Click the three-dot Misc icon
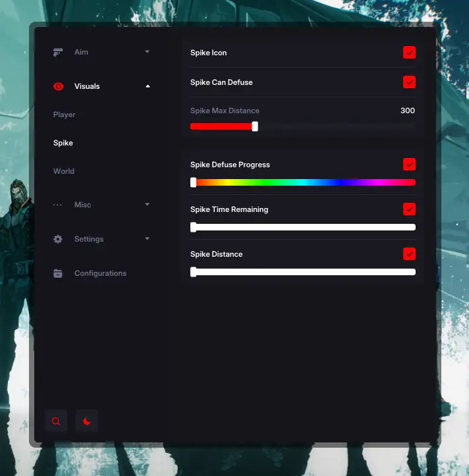 click(57, 205)
